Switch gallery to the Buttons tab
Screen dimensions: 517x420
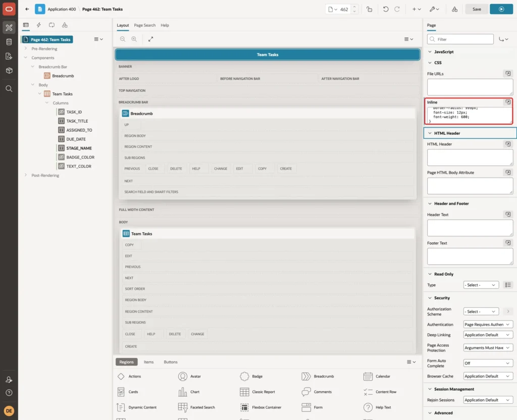tap(171, 362)
